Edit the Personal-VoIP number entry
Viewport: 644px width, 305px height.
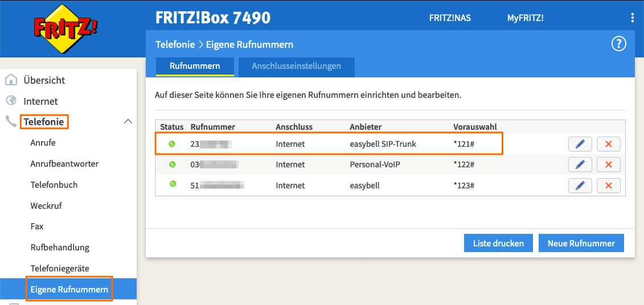coord(580,165)
